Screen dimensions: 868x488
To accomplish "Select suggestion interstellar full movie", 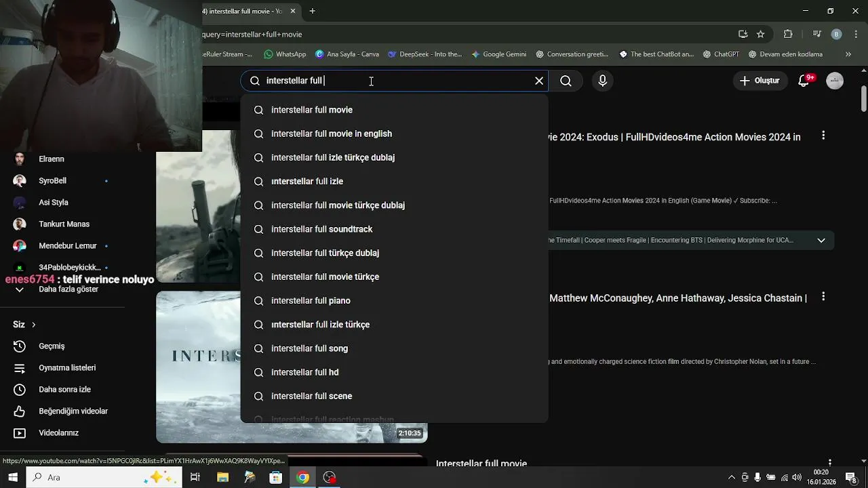I will (x=394, y=110).
